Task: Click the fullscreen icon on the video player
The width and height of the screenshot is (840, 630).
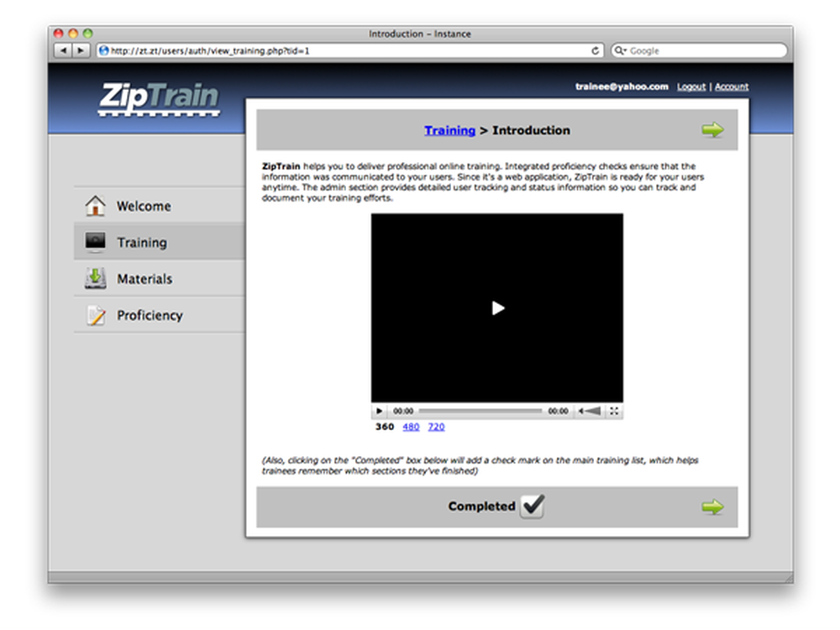Action: (x=616, y=411)
